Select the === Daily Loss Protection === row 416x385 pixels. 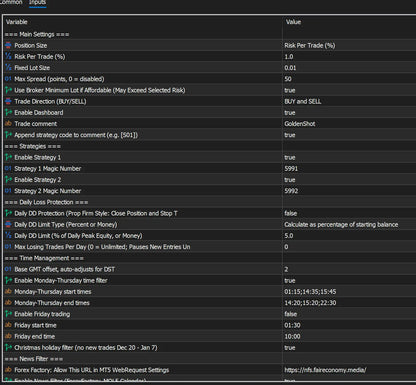coord(209,202)
